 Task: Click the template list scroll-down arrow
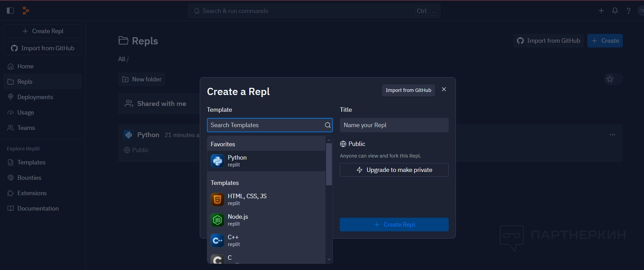[x=329, y=260]
